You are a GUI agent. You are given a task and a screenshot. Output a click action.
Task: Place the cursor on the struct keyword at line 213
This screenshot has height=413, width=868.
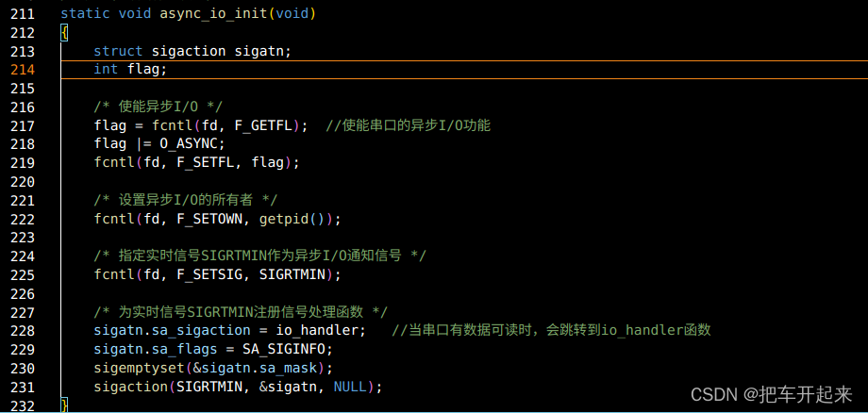click(118, 52)
